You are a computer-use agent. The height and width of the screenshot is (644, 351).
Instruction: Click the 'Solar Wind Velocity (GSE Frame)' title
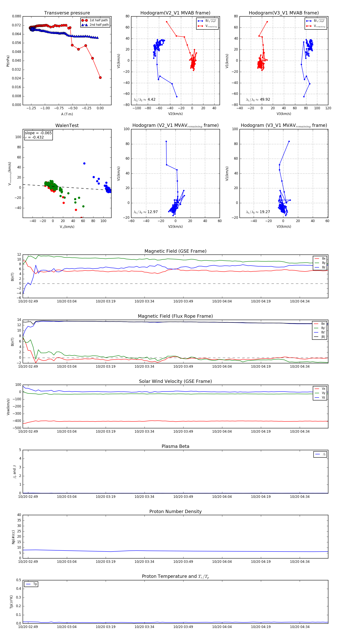click(175, 382)
